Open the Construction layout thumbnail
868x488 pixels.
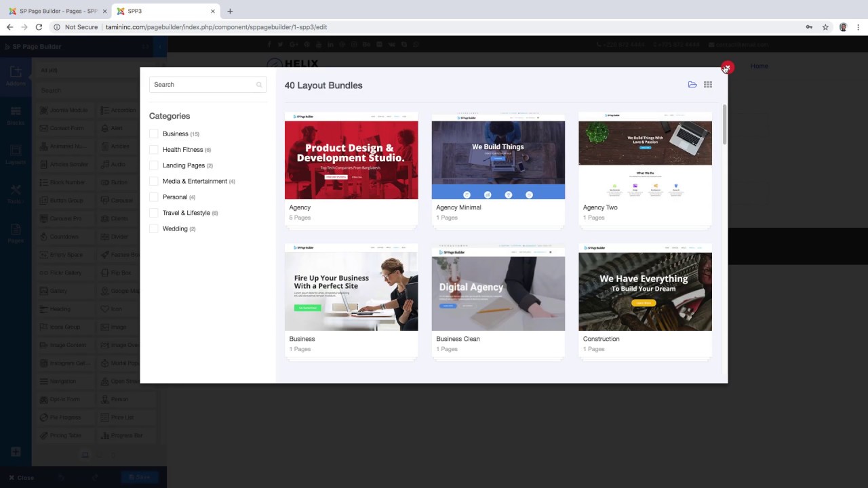tap(645, 287)
